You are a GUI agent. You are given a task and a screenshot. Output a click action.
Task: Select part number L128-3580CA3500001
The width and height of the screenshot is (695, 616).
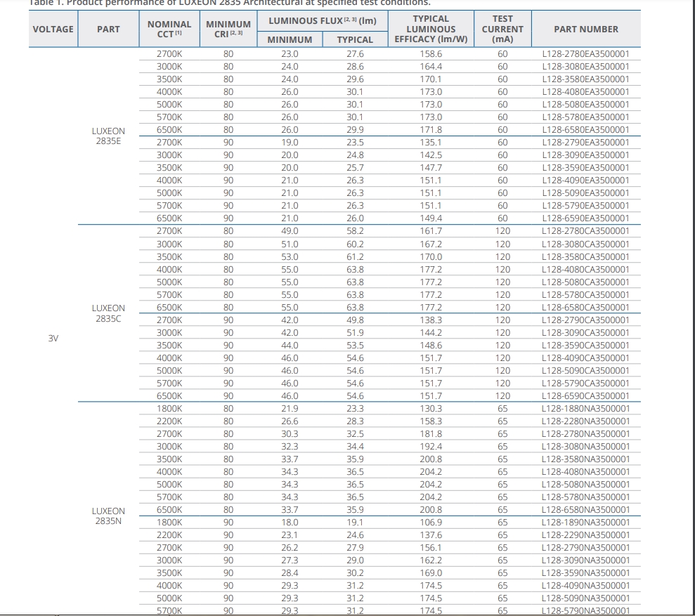click(586, 256)
